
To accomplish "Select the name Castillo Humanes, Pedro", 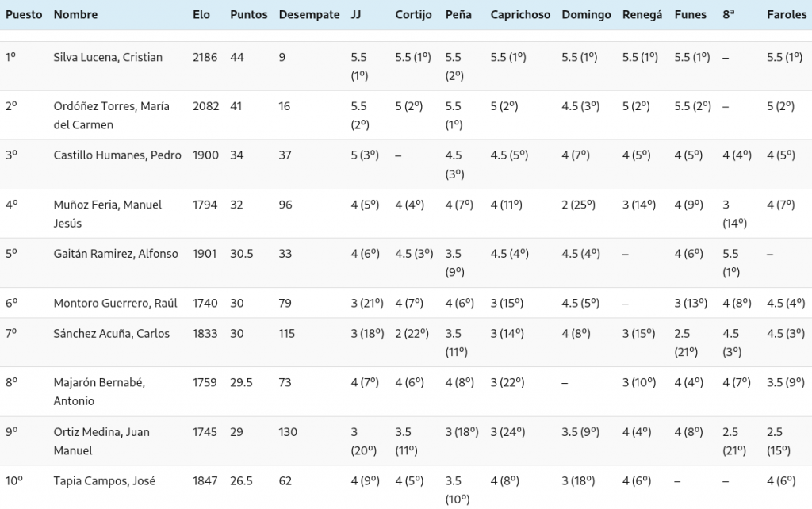I will (117, 155).
